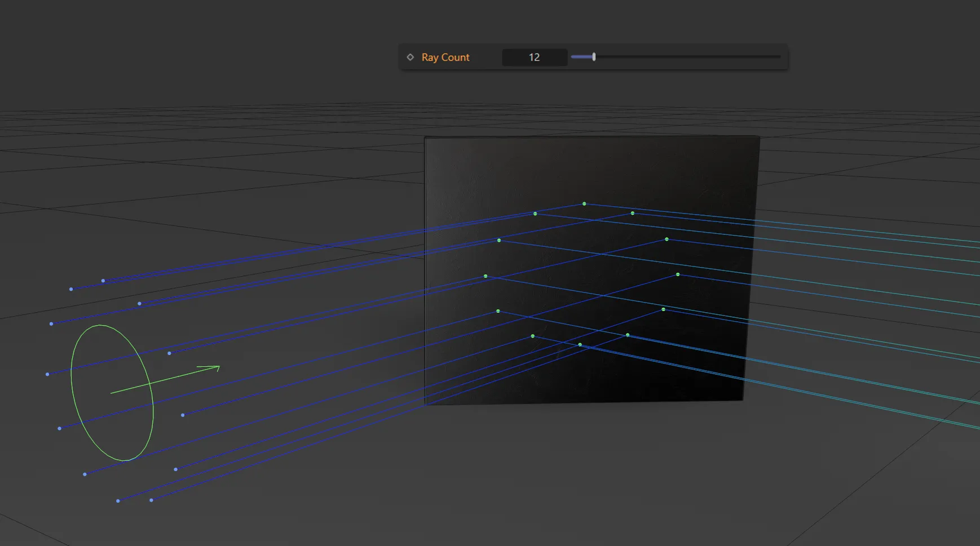
Task: Select the dark plane object in viewport
Action: pyautogui.click(x=592, y=169)
